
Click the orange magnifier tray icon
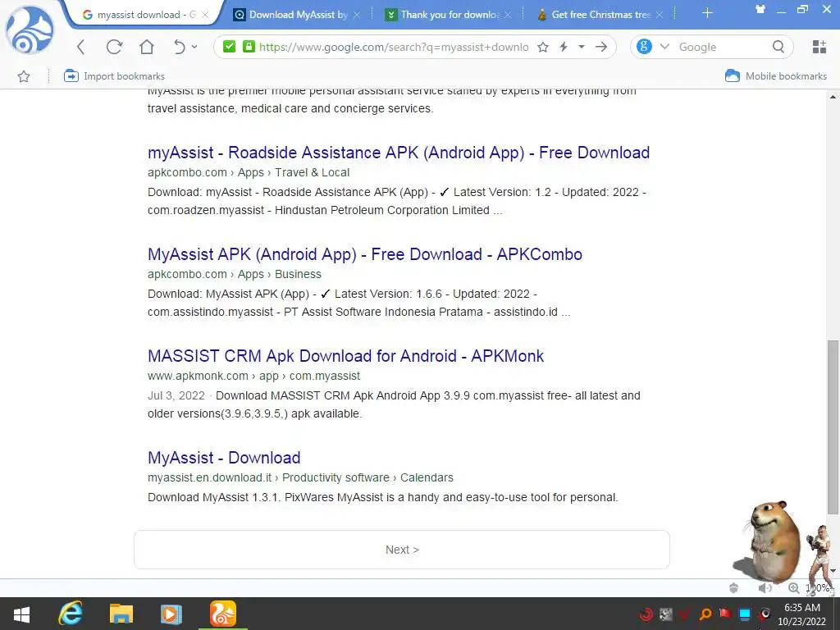coord(705,614)
